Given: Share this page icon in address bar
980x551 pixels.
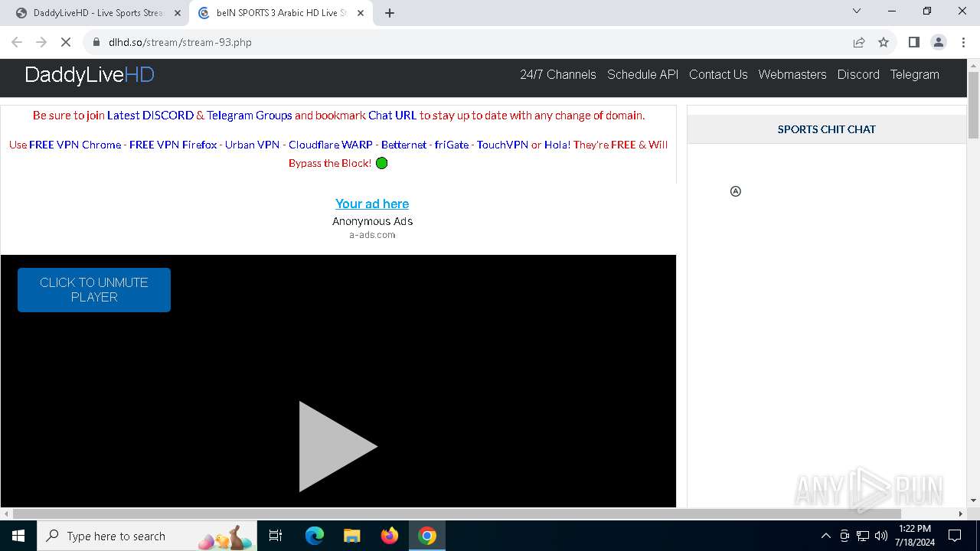Looking at the screenshot, I should coord(859,42).
